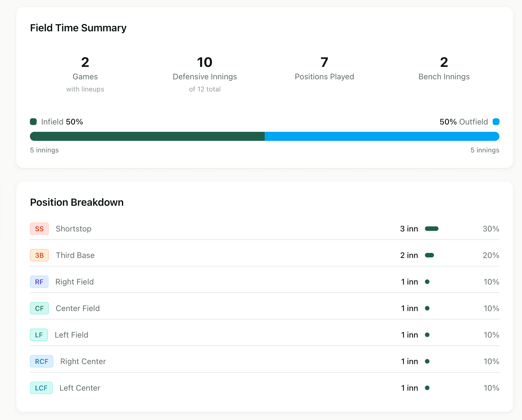Click the green Infield legend marker
Viewport: 522px width, 420px height.
[33, 122]
